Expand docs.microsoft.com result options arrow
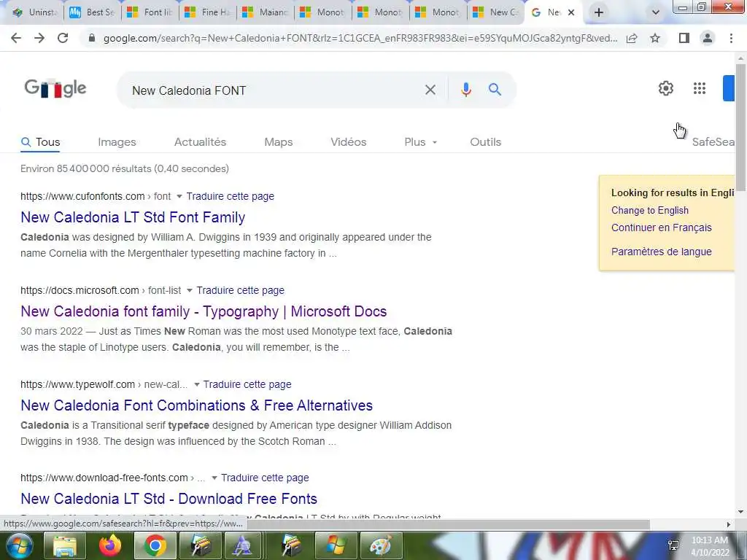747x560 pixels. pyautogui.click(x=189, y=290)
